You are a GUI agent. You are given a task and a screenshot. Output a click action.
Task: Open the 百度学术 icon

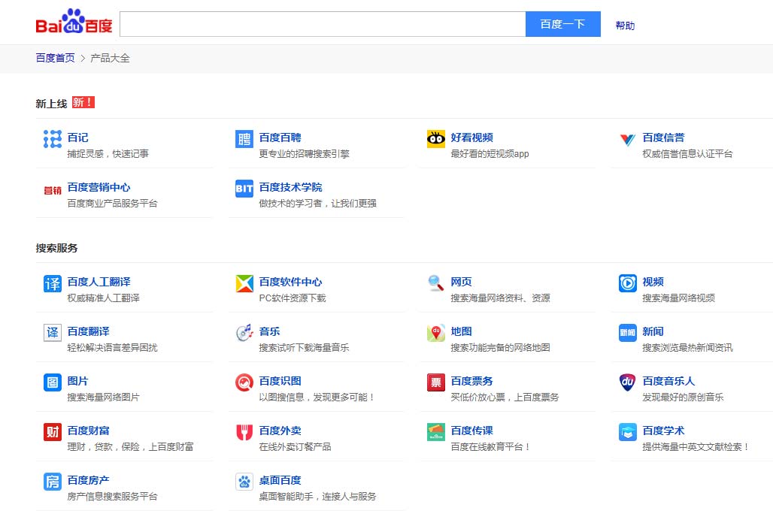pos(628,433)
